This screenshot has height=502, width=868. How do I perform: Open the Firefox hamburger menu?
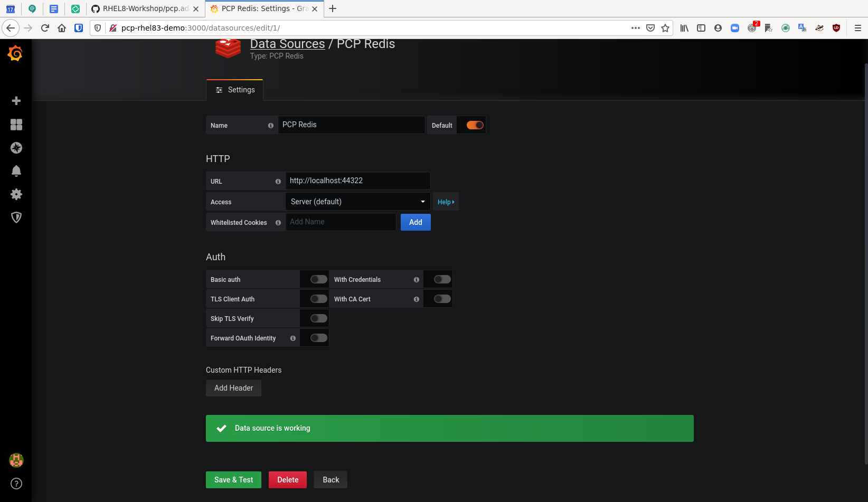[x=857, y=28]
